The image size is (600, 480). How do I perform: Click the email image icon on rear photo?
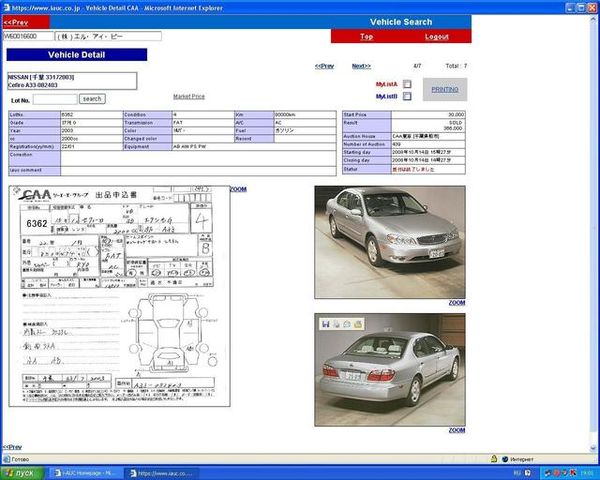click(x=346, y=324)
